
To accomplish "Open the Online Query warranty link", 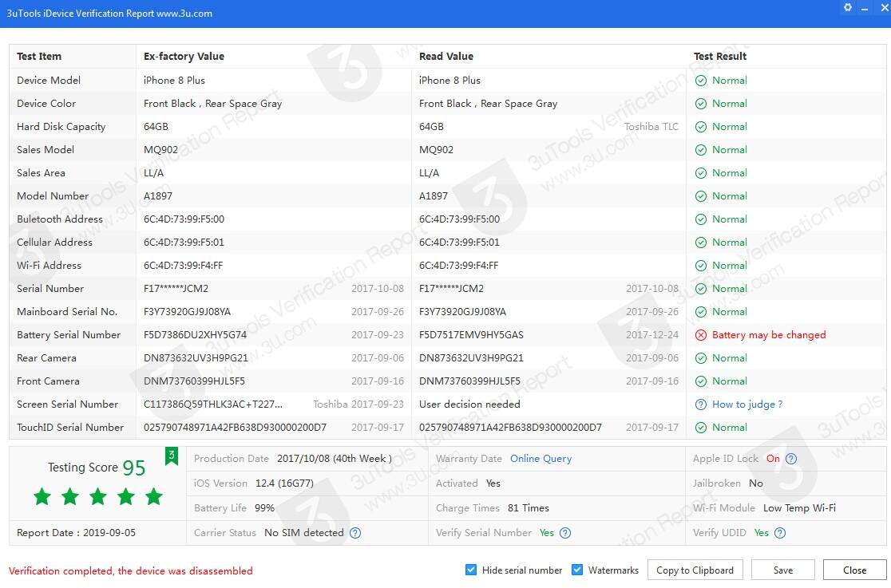I will (x=541, y=459).
